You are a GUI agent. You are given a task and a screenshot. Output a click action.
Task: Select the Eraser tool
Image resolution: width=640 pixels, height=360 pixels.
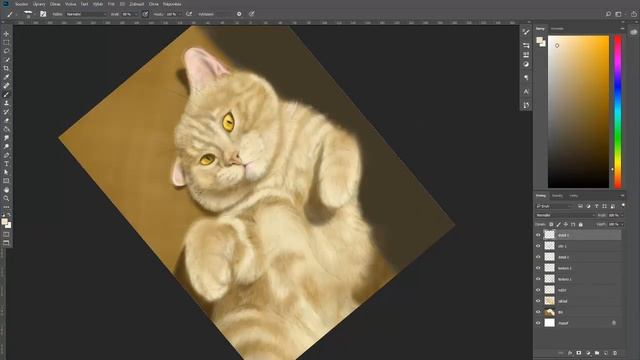tap(6, 120)
